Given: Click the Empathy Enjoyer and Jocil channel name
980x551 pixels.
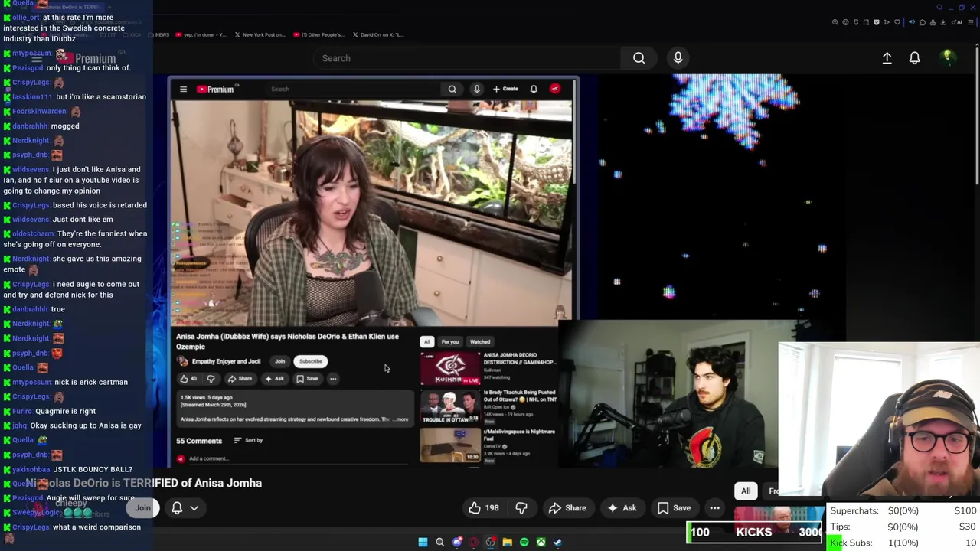Looking at the screenshot, I should pyautogui.click(x=226, y=361).
